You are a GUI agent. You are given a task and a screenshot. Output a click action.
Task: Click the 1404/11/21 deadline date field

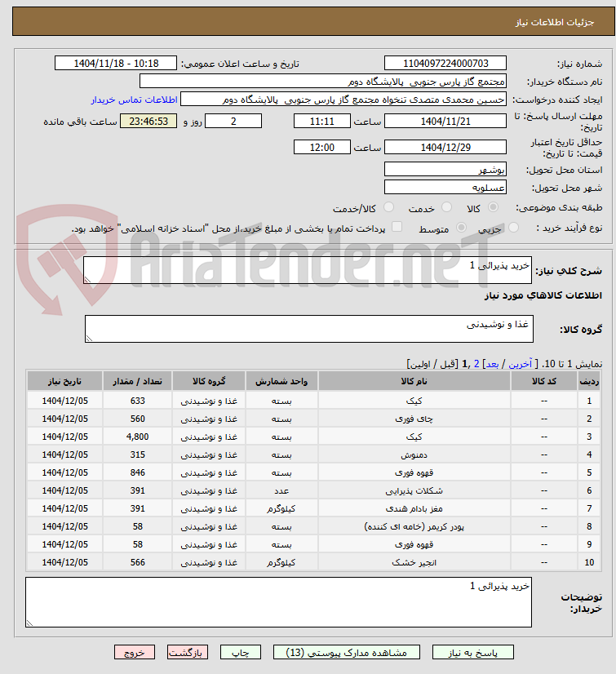click(x=445, y=122)
